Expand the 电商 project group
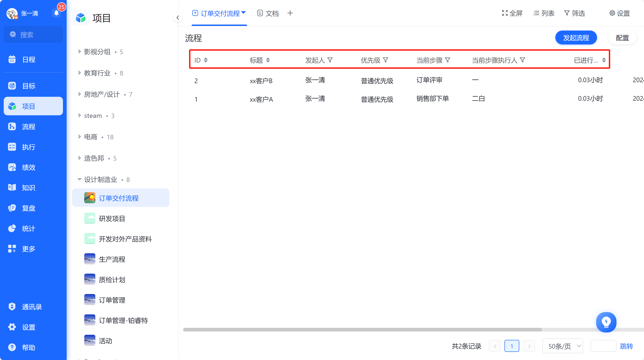 click(x=80, y=137)
